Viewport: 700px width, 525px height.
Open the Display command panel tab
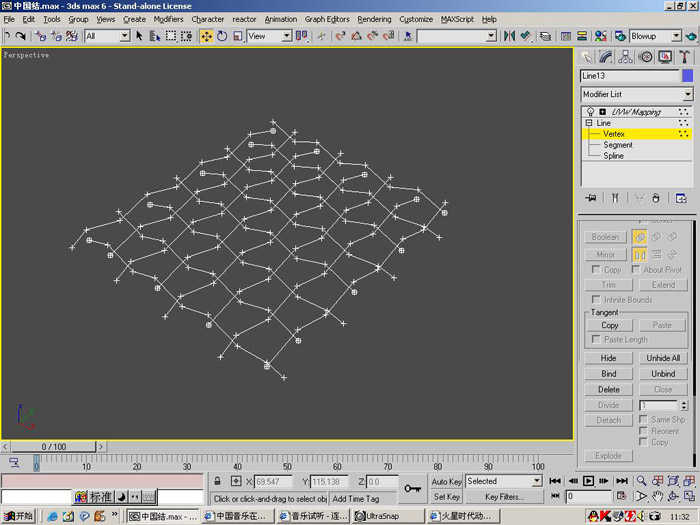click(665, 57)
